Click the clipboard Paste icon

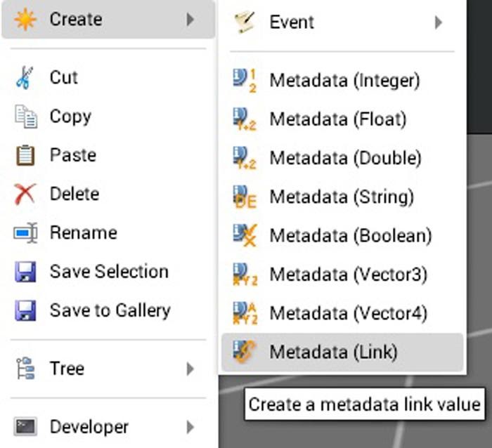(25, 155)
